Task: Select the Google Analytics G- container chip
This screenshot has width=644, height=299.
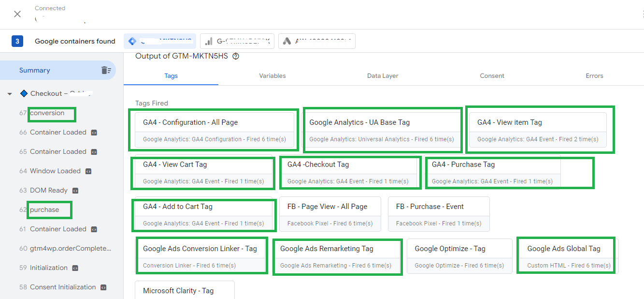Action: pos(237,41)
